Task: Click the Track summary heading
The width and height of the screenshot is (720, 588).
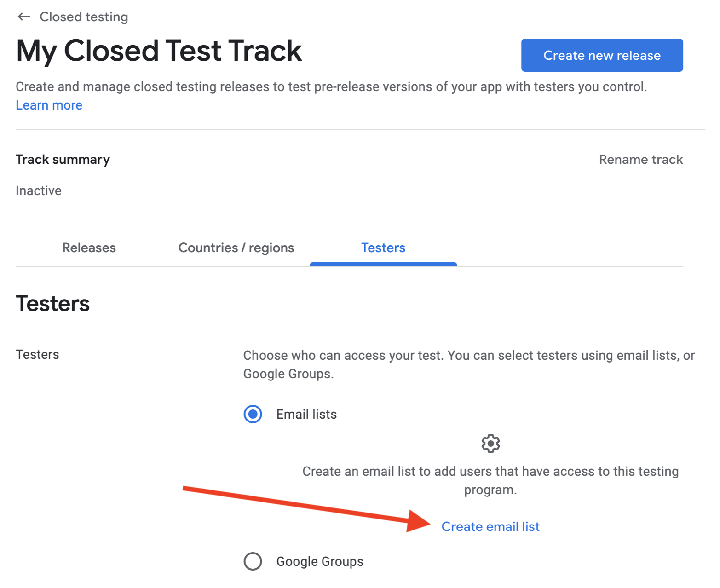Action: [x=63, y=160]
